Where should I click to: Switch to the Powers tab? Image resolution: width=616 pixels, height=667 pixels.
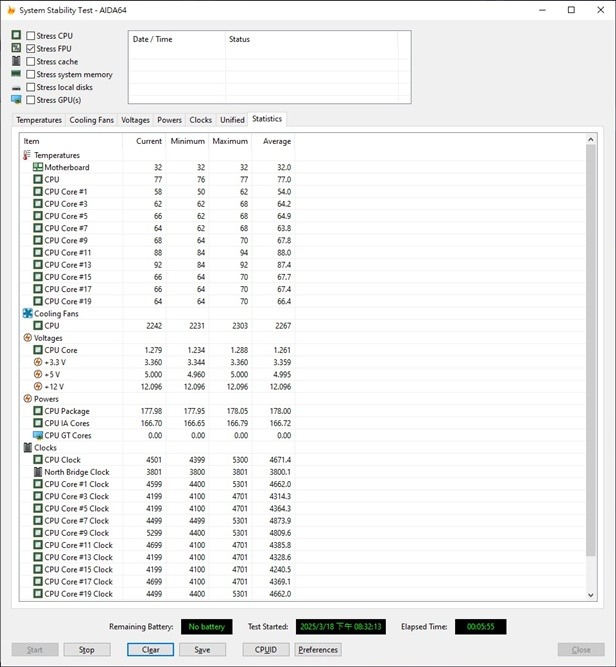point(169,120)
